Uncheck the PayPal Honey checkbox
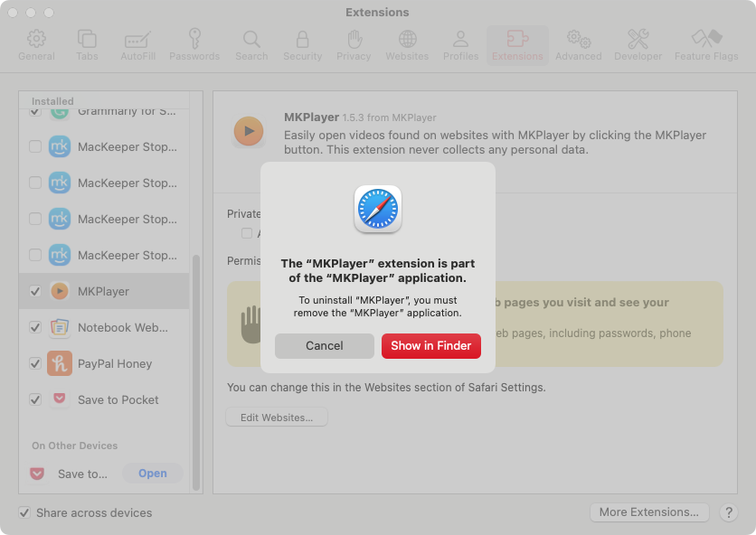 coord(35,363)
